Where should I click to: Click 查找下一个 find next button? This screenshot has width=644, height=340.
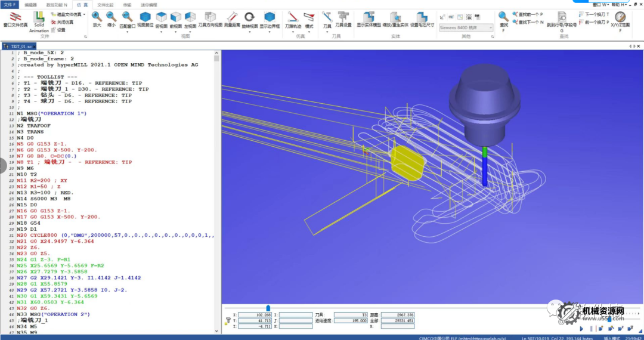coord(528,21)
